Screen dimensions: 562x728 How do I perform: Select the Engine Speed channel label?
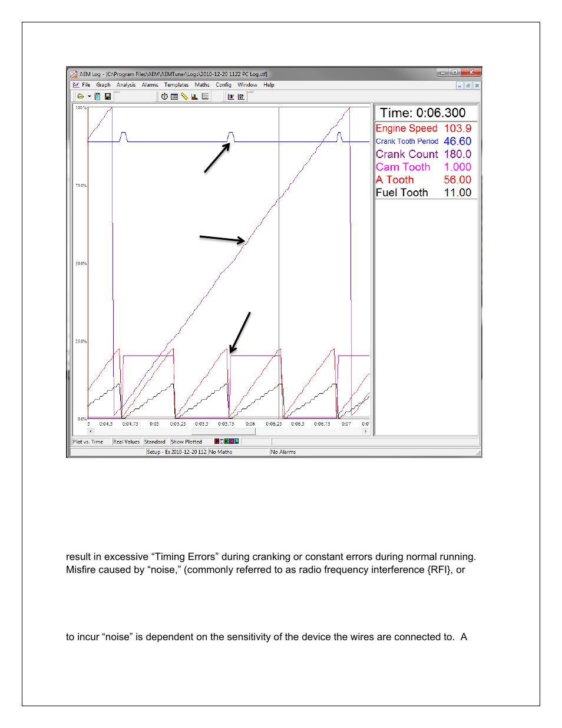coord(406,129)
